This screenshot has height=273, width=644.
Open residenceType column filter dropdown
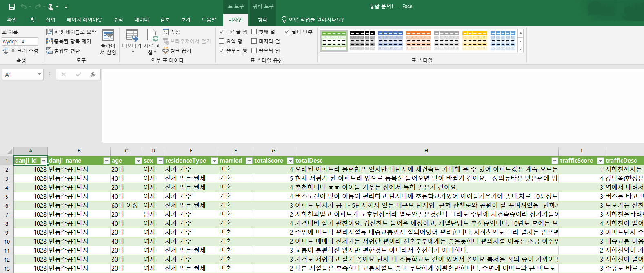[214, 161]
